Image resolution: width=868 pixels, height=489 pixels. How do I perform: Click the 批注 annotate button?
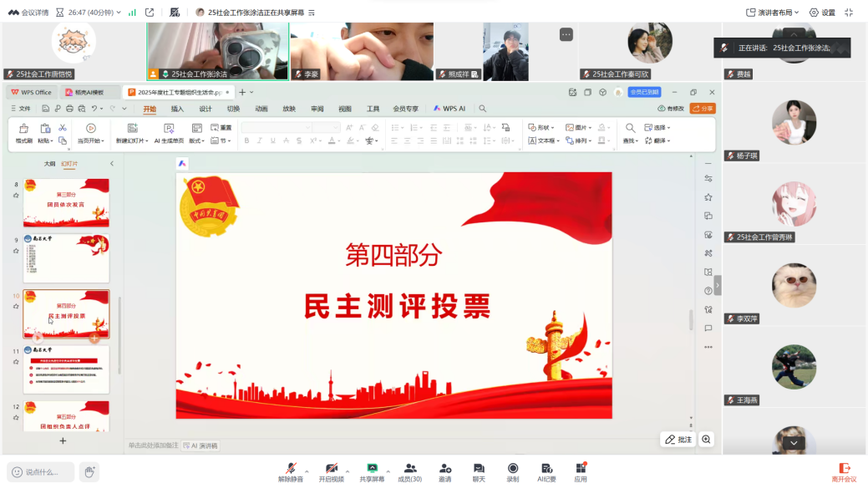(x=679, y=440)
